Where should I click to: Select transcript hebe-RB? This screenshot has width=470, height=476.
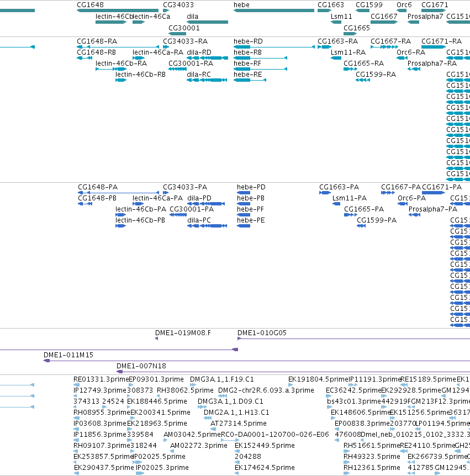coord(247,52)
